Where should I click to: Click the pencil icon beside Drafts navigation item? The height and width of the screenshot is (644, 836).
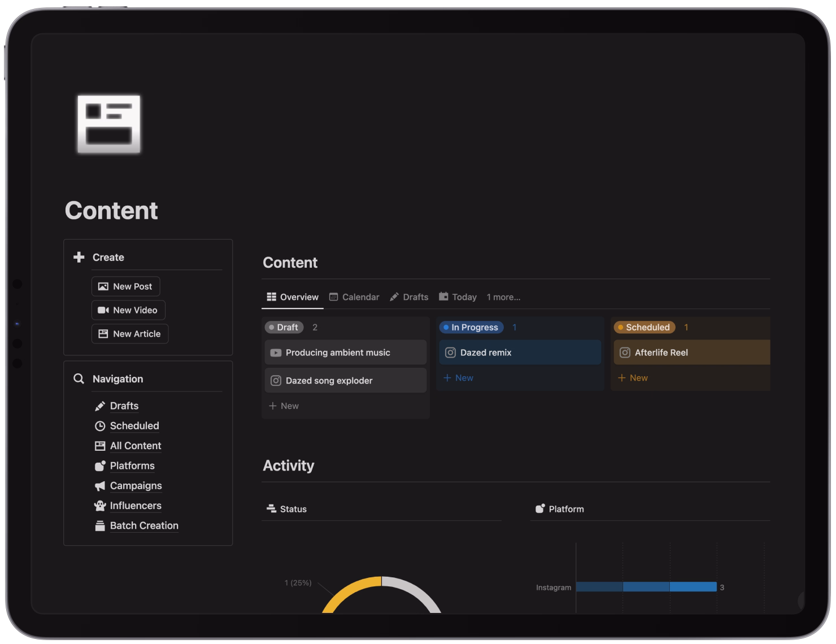[x=99, y=406]
